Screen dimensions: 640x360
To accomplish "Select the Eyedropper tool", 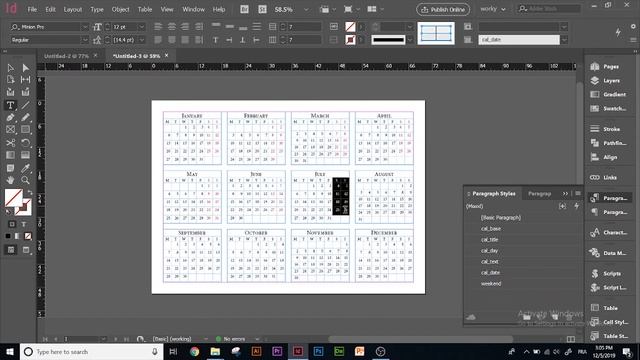I will (x=25, y=168).
